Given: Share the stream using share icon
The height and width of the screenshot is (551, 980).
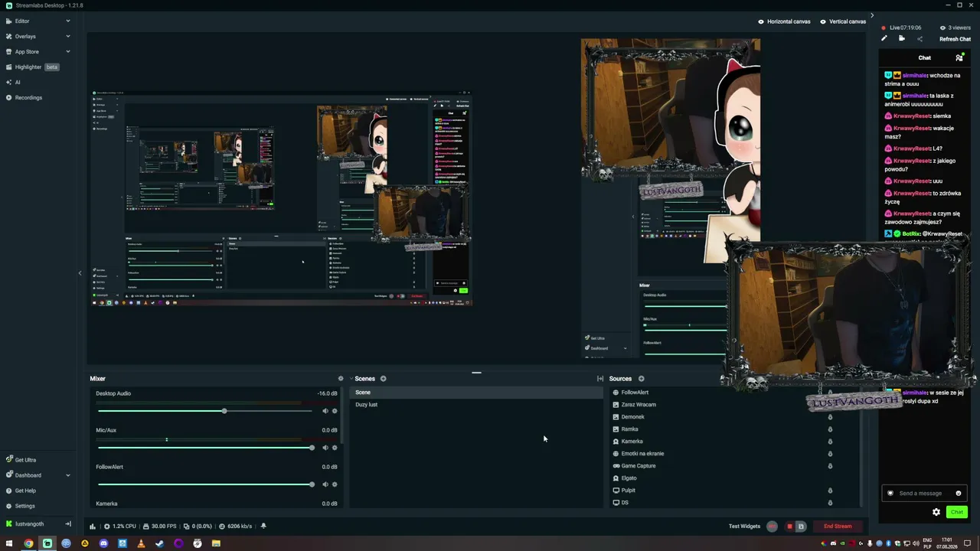Looking at the screenshot, I should (920, 39).
